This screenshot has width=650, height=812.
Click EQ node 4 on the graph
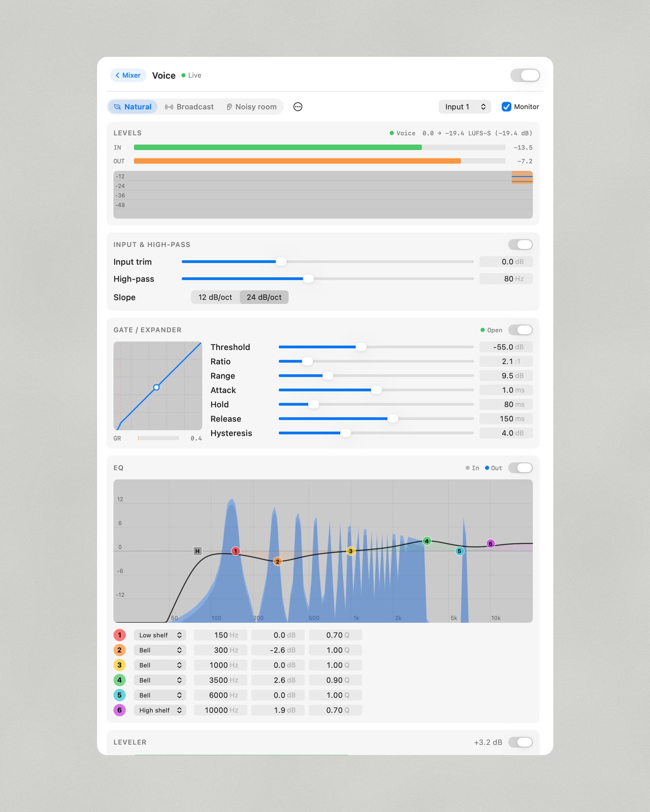pos(427,541)
